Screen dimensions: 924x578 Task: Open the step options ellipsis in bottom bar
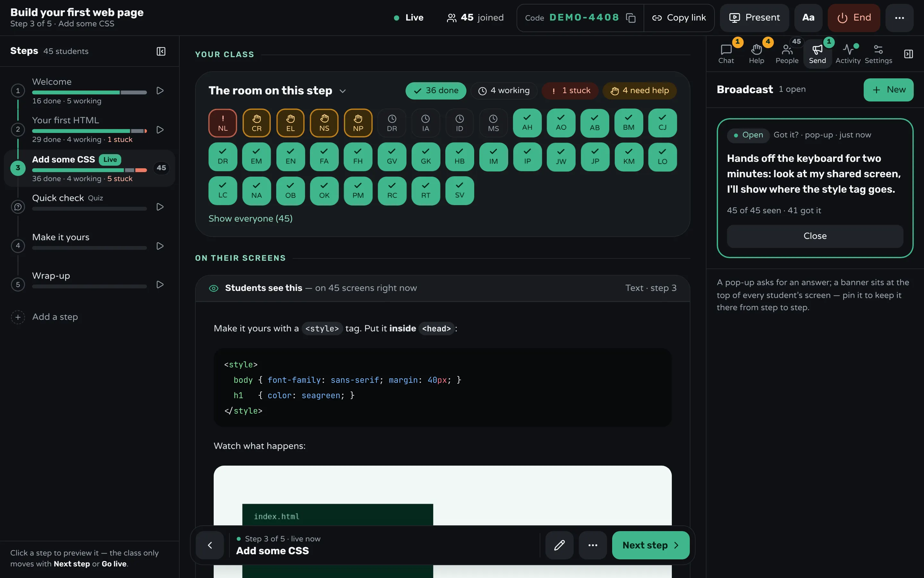[x=593, y=545]
